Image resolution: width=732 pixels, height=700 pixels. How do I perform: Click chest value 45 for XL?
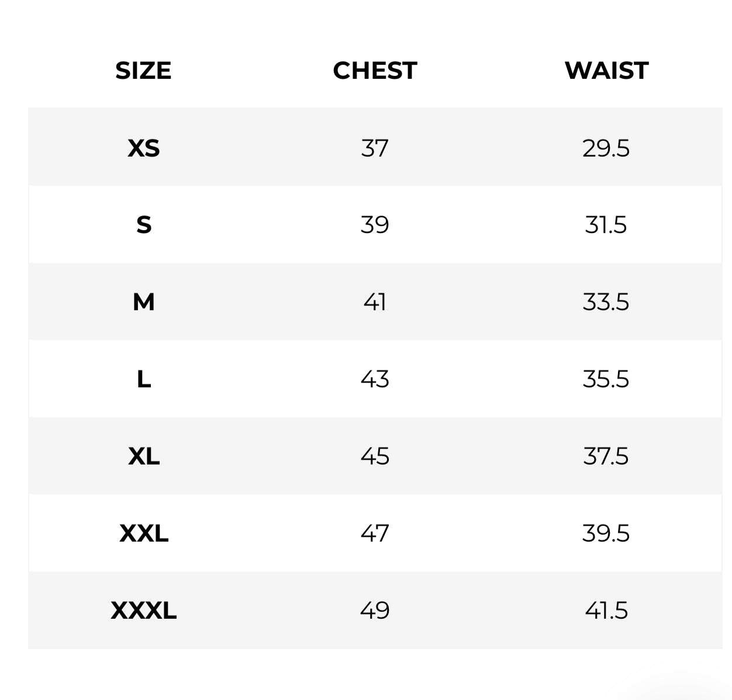tap(375, 456)
